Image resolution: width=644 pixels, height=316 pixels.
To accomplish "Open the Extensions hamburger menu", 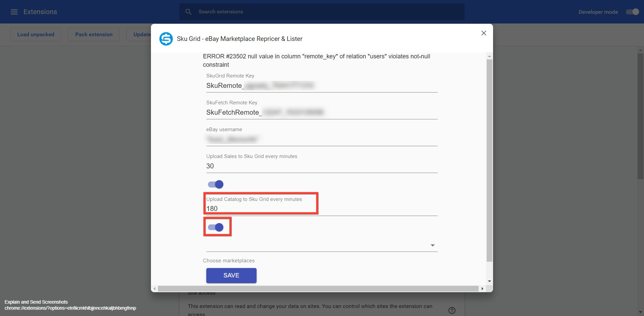I will tap(14, 12).
